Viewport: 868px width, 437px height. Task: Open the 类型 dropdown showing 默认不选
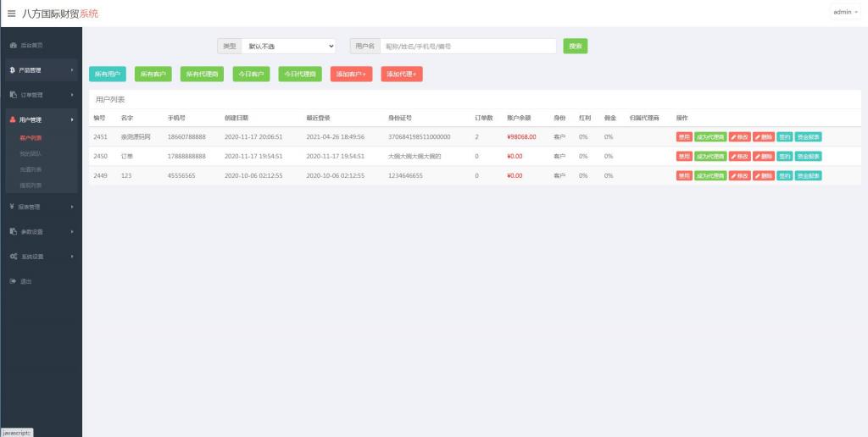coord(288,46)
